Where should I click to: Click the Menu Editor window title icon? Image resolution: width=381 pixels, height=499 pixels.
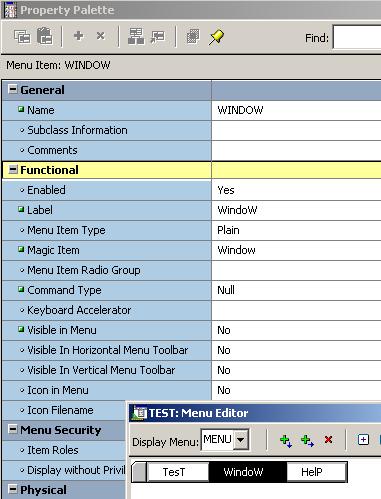pos(139,413)
